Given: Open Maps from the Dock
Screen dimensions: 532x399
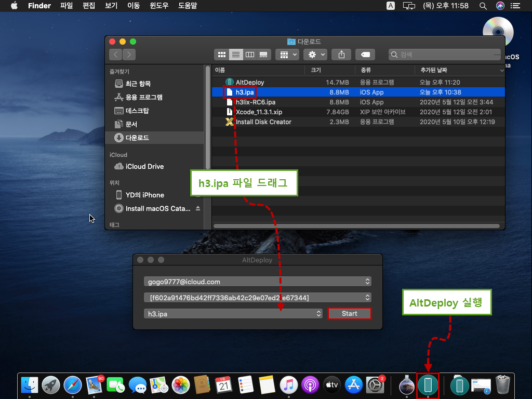Looking at the screenshot, I should [159, 385].
